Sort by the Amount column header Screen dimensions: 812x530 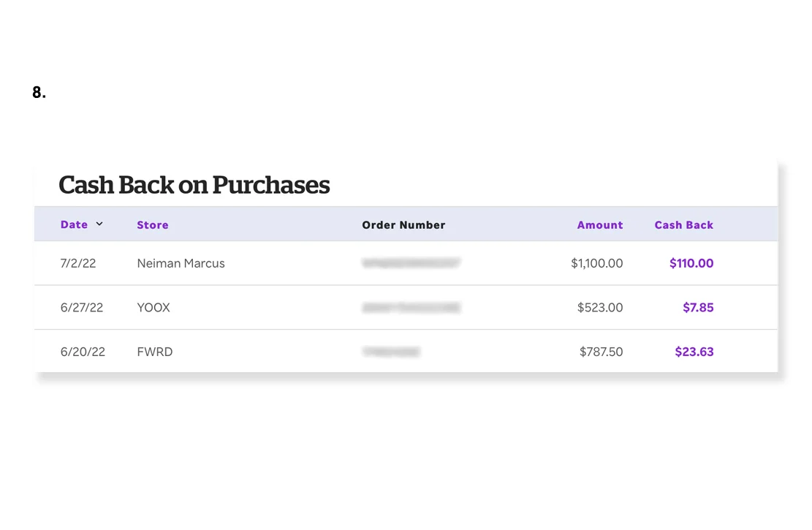point(599,224)
